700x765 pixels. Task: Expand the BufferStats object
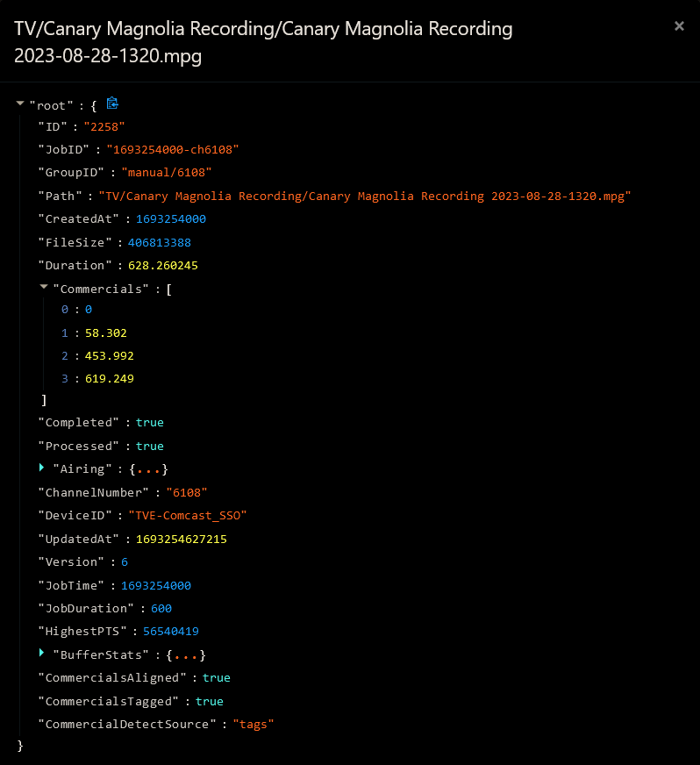[x=42, y=654]
